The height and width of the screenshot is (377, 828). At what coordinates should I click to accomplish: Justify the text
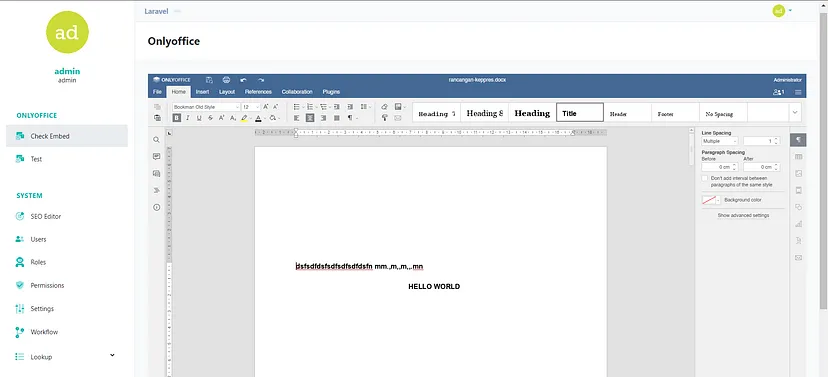click(336, 118)
